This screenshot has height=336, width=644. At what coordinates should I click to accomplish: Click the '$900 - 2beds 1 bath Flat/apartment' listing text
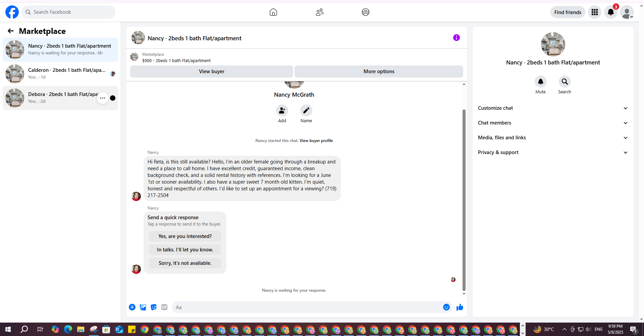tap(176, 61)
